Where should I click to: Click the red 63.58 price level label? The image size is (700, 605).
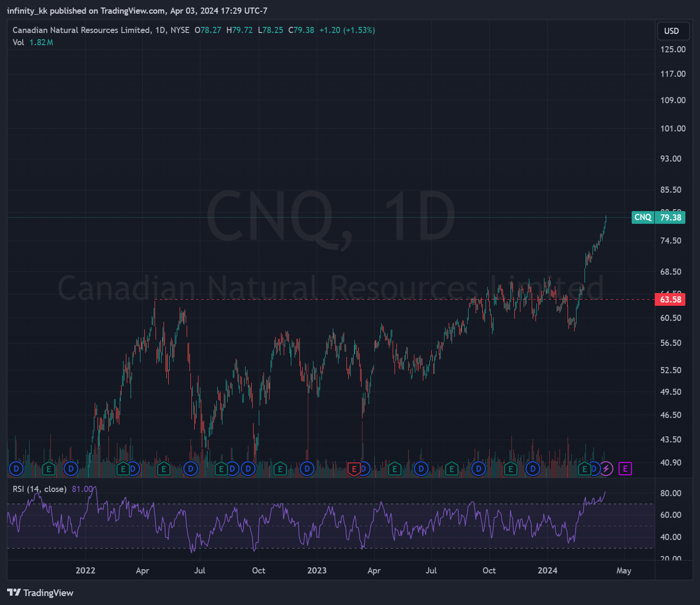[670, 299]
